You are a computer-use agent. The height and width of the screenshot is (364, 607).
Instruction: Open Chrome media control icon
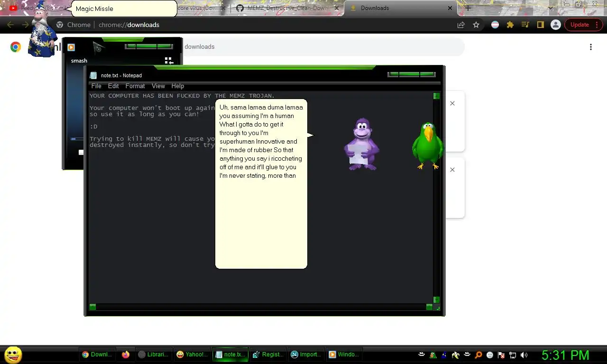point(525,25)
